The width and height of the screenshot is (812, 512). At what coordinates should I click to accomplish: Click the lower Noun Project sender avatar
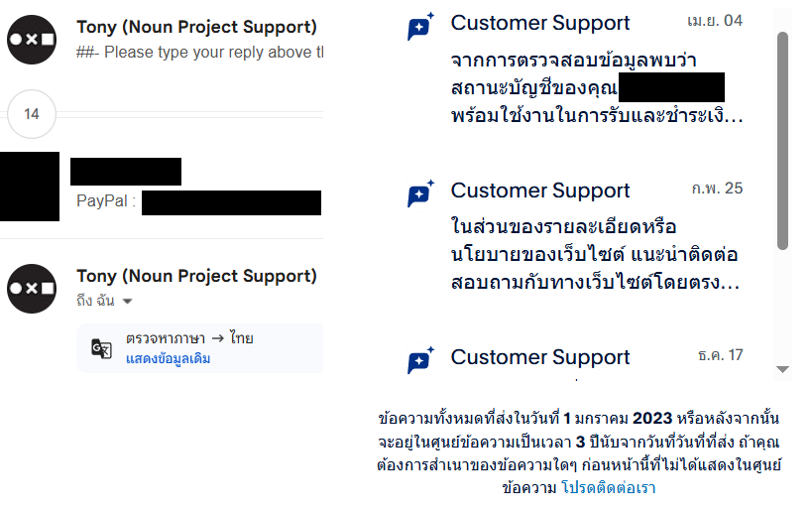32,289
